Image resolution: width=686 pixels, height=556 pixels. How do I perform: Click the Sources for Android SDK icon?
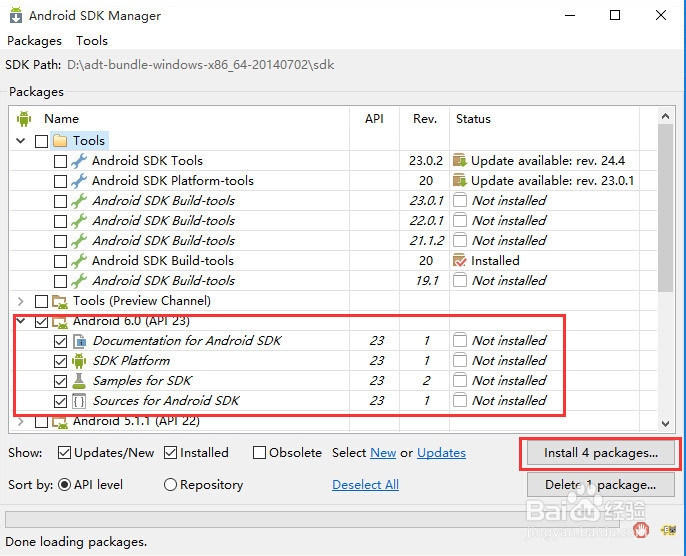pyautogui.click(x=80, y=401)
